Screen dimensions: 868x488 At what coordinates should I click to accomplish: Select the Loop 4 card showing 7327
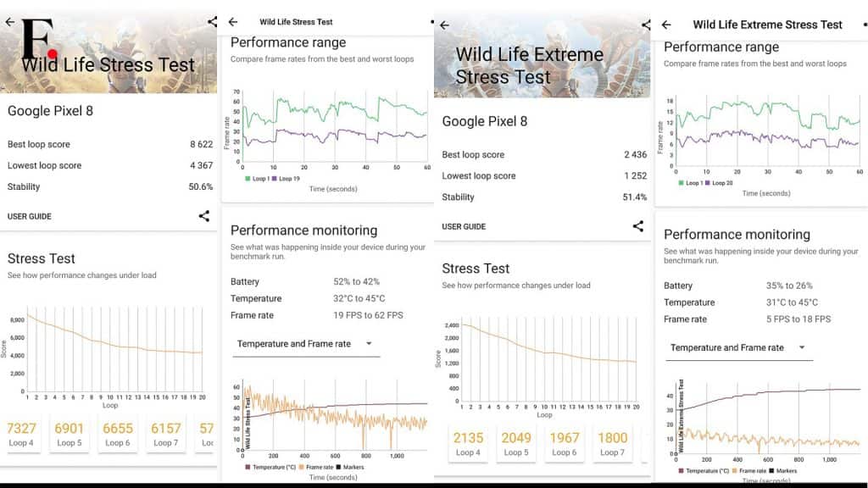[x=21, y=434]
